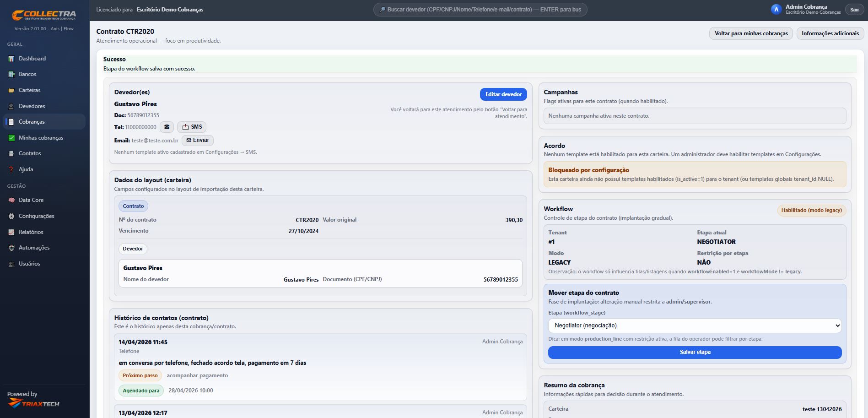Viewport: 868px width, 418px height.
Task: Click the TriaxTech logo
Action: [34, 403]
